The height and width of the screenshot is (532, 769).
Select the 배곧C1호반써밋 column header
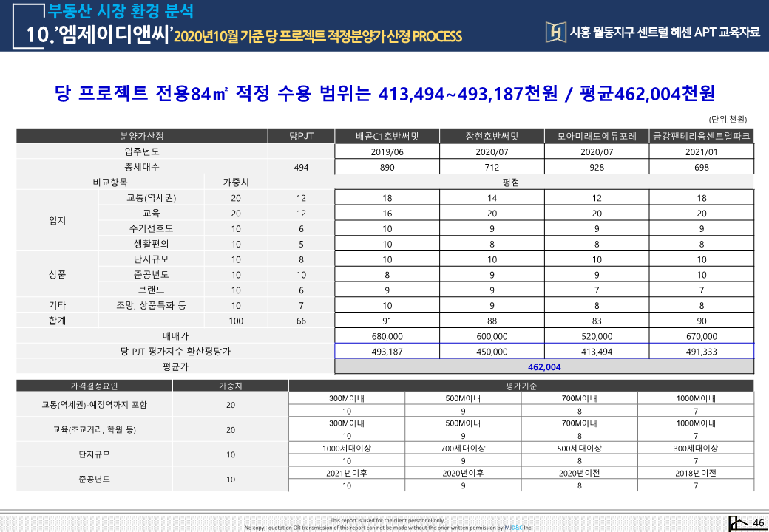point(387,136)
